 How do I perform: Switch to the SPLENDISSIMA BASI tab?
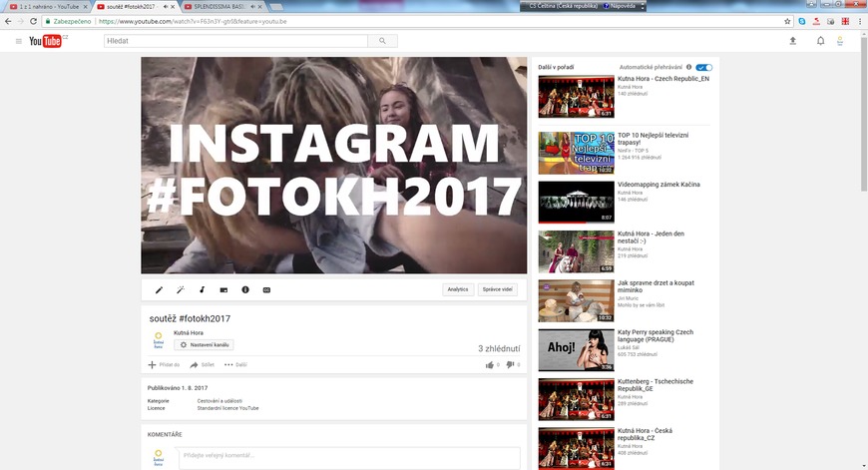[x=220, y=7]
